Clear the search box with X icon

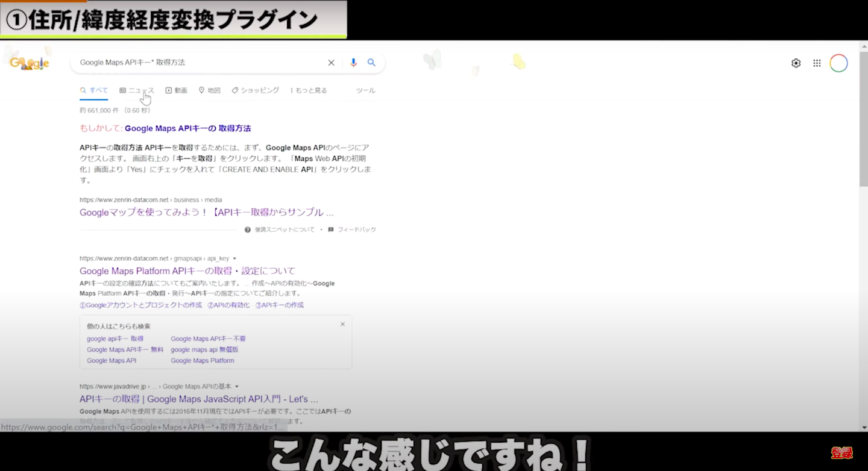point(331,63)
